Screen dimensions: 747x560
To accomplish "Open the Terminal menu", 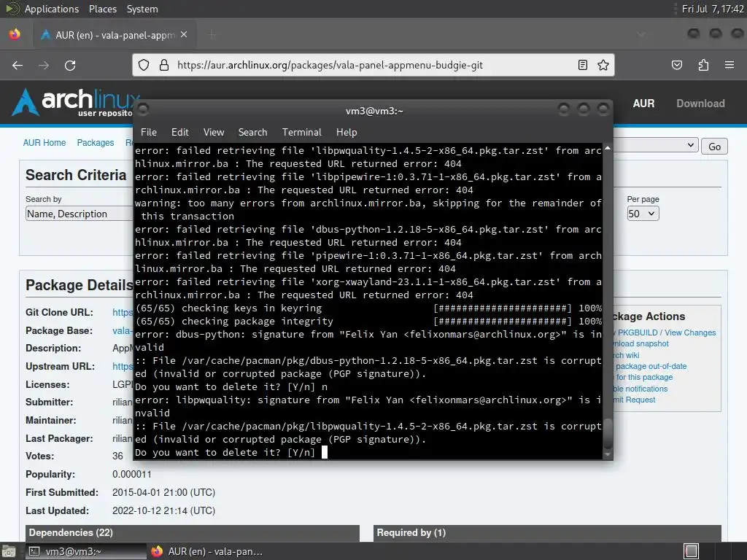I will point(301,133).
